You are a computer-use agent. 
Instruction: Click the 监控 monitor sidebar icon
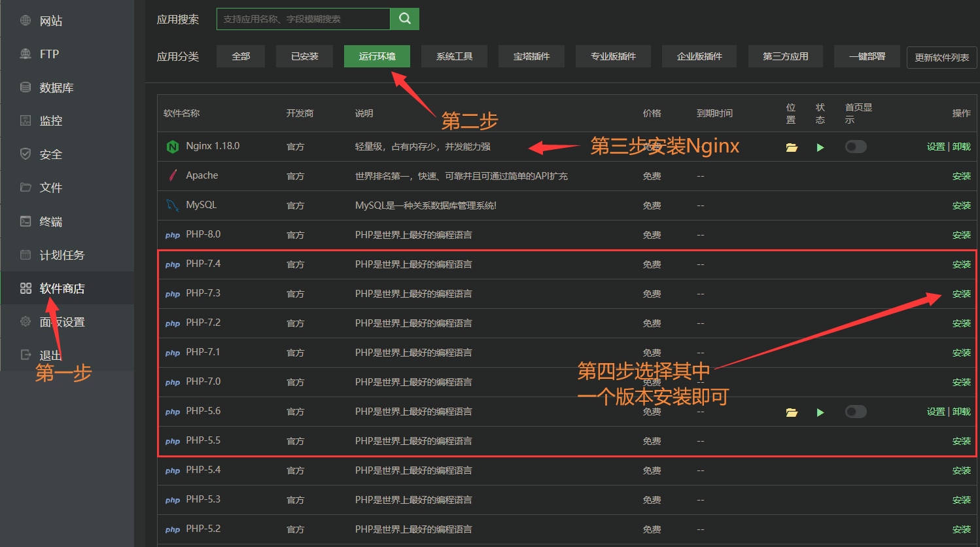[26, 120]
